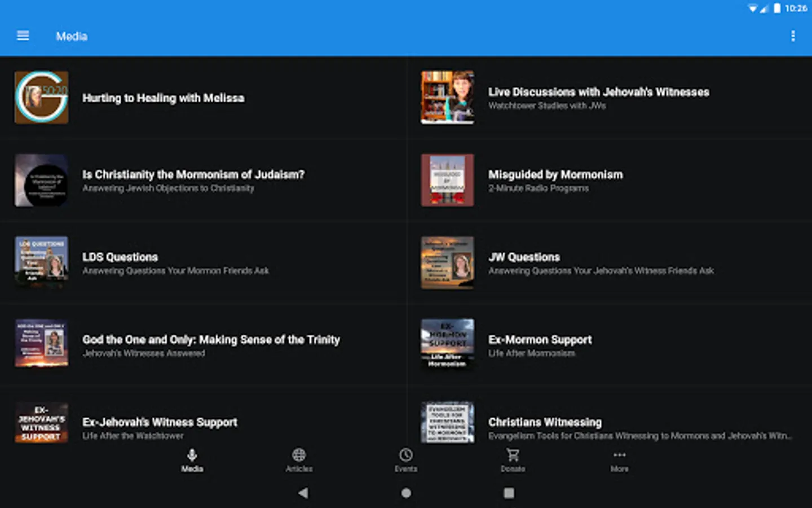Open Ex-Mormon Support thumbnail image
Viewport: 812px width, 508px height.
(x=448, y=345)
